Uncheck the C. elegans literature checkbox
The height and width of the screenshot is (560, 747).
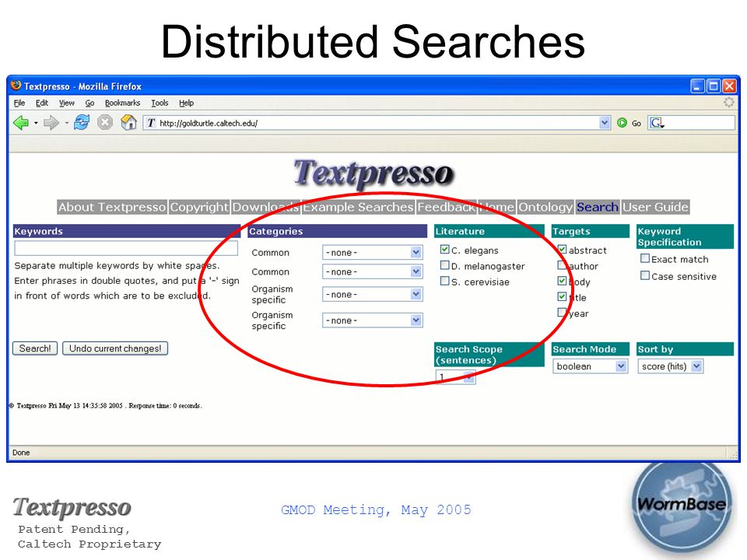(445, 249)
